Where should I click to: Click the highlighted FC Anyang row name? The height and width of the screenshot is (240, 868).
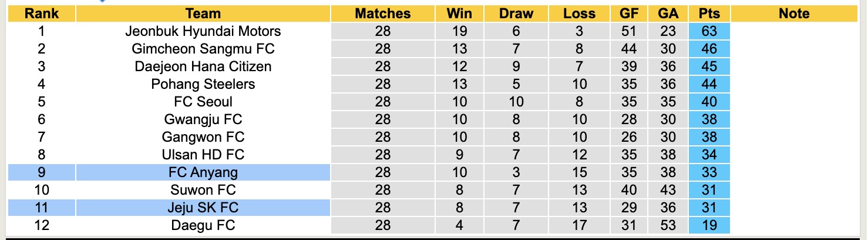point(203,172)
